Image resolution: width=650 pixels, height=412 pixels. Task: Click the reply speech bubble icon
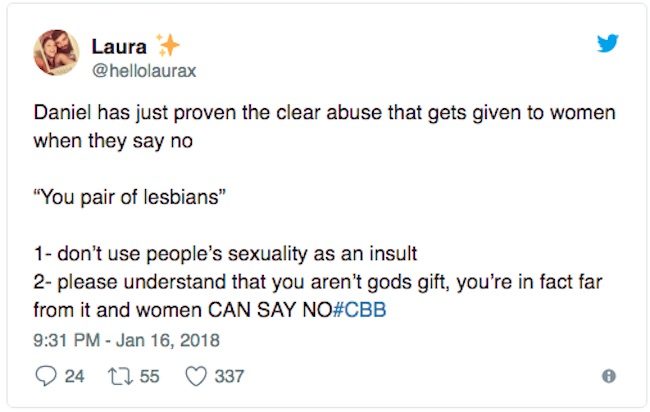[44, 376]
